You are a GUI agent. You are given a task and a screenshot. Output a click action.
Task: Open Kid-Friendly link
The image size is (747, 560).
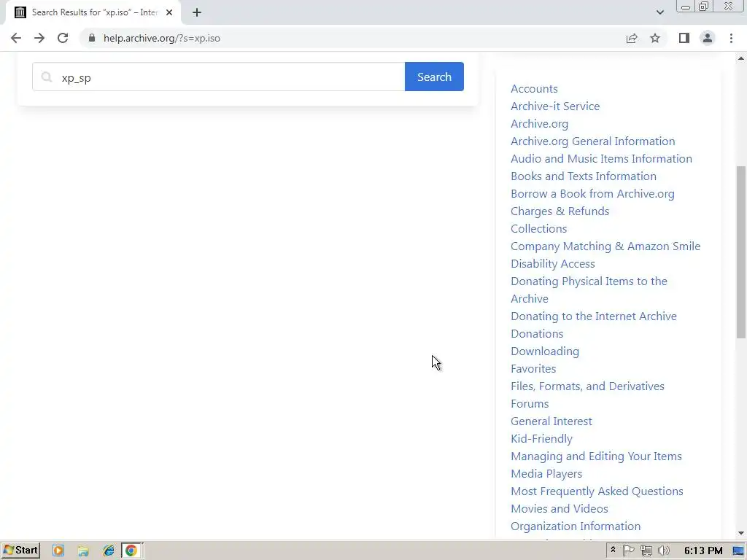click(542, 438)
